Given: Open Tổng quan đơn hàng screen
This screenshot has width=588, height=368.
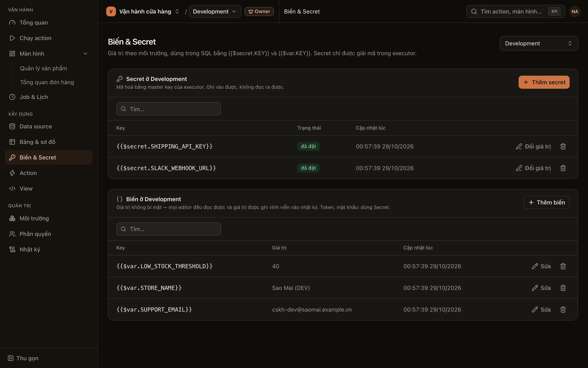Looking at the screenshot, I should coord(47,82).
